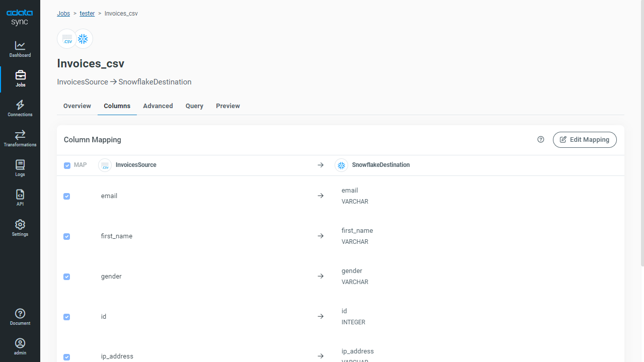Click the Snowflake icon next to SnowflakeDestination
The height and width of the screenshot is (362, 644).
pyautogui.click(x=341, y=165)
